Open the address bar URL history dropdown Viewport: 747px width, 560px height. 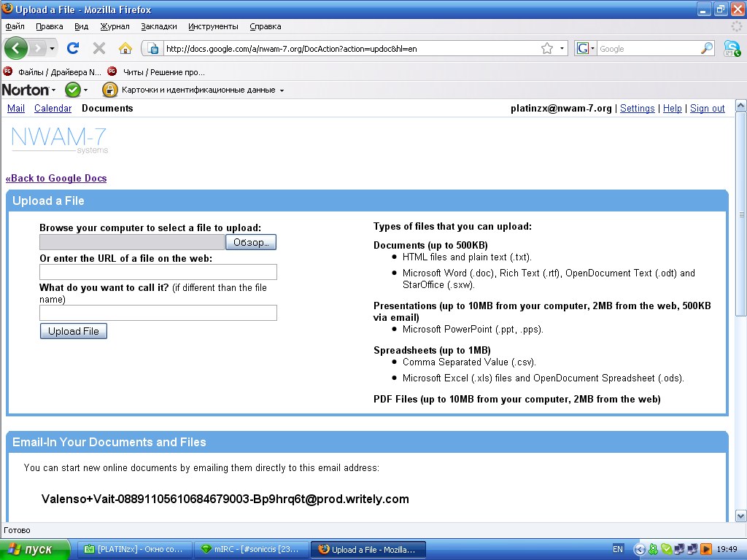562,49
